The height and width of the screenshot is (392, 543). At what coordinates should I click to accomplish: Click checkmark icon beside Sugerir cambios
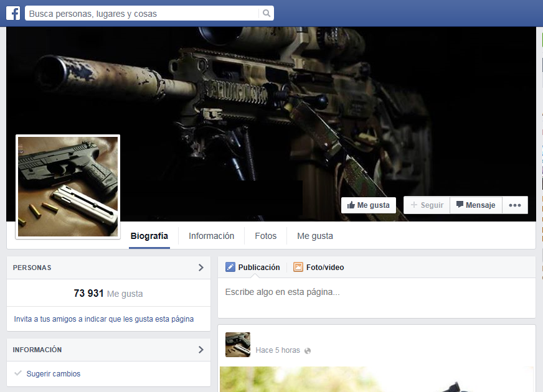18,373
